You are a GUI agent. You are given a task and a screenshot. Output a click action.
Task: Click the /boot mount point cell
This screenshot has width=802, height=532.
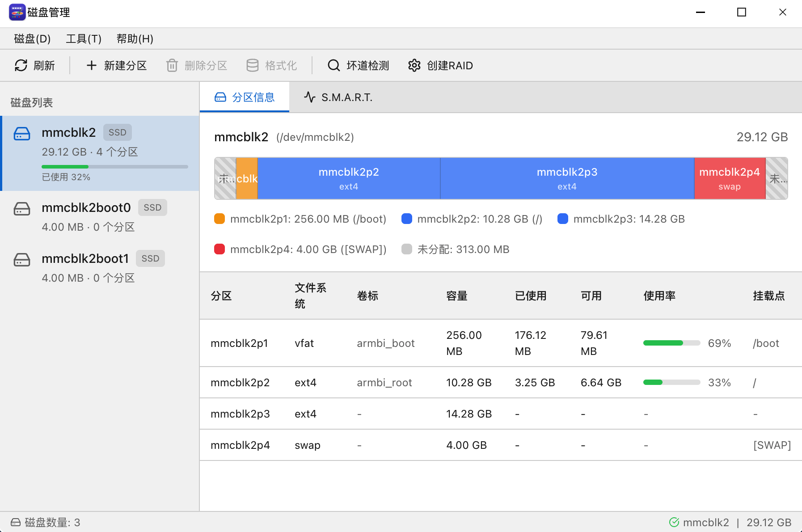click(x=766, y=343)
